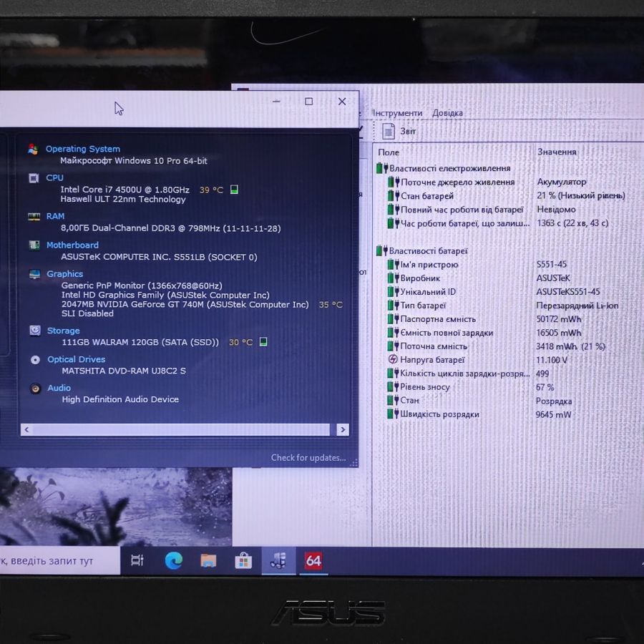The image size is (644, 644).
Task: Open the Motherboard section link
Action: [72, 245]
